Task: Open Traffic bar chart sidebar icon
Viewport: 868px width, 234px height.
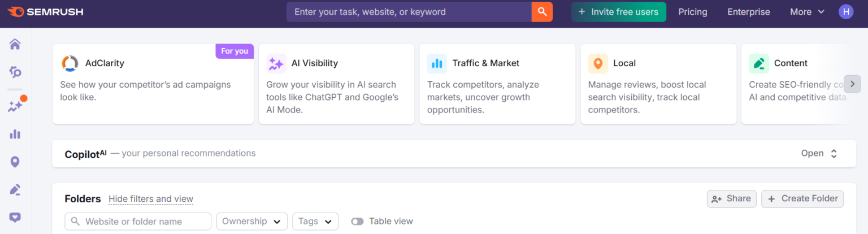Action: click(15, 134)
